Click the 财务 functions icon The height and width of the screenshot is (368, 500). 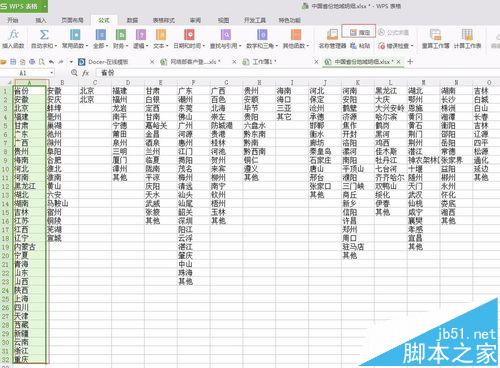point(121,35)
